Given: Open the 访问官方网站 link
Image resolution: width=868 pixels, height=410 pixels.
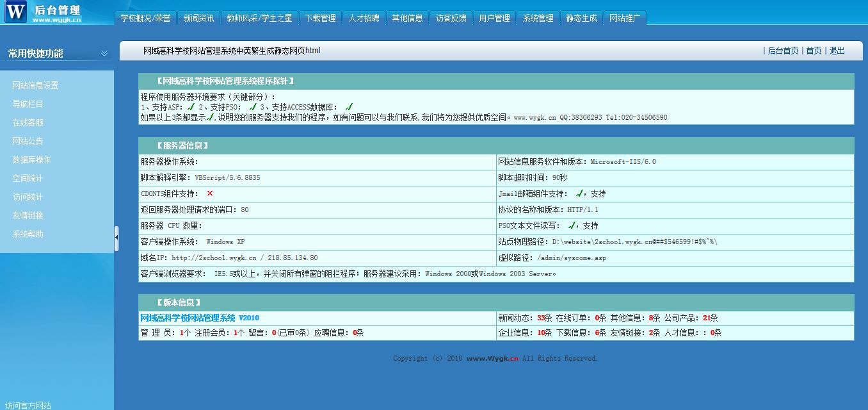Looking at the screenshot, I should pyautogui.click(x=28, y=405).
